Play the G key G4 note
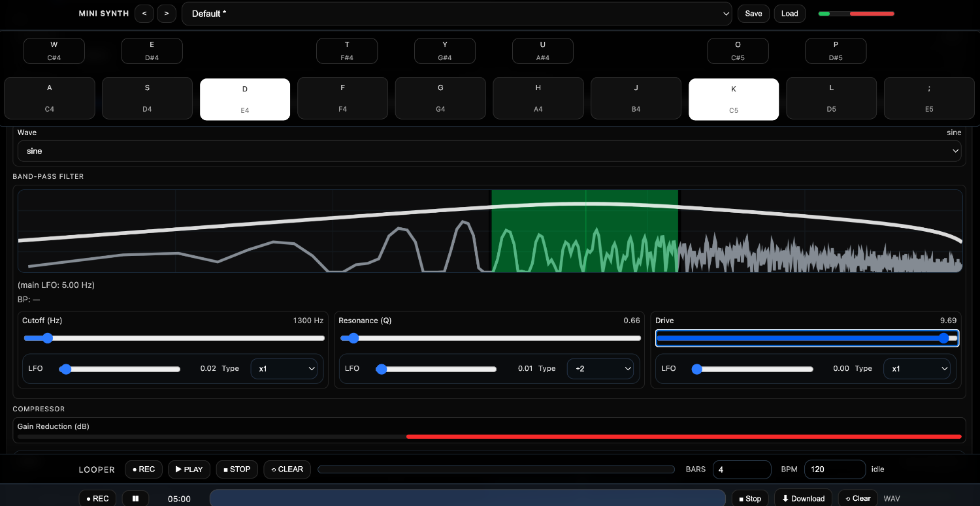 [x=440, y=99]
